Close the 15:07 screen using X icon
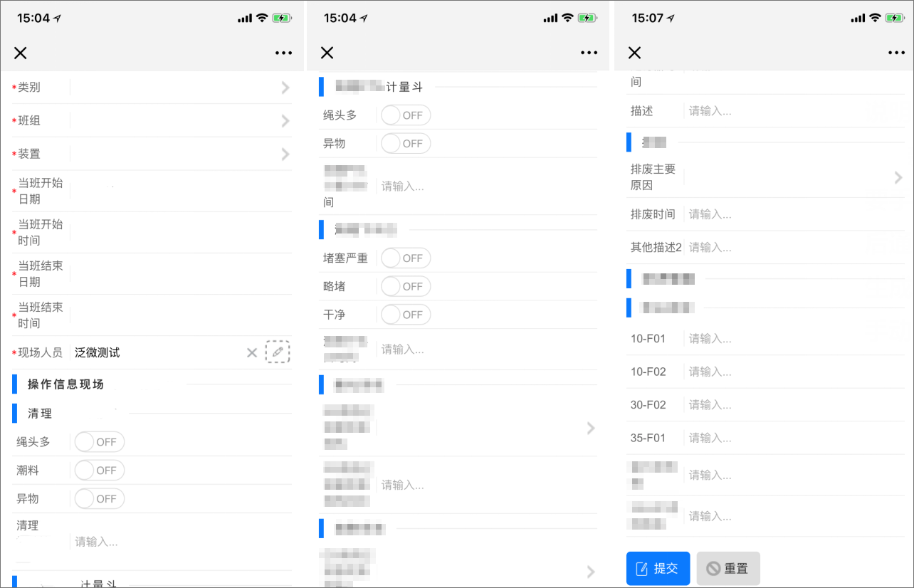 click(x=634, y=53)
